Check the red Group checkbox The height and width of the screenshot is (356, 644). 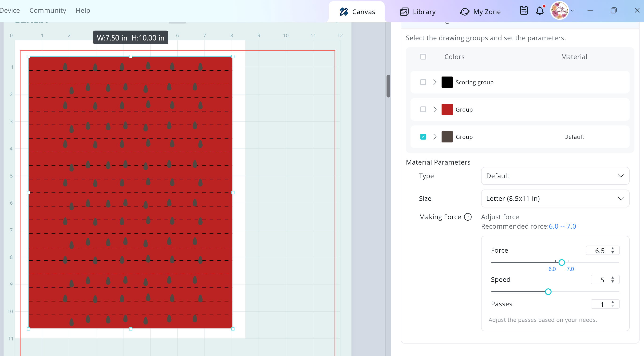click(x=423, y=109)
